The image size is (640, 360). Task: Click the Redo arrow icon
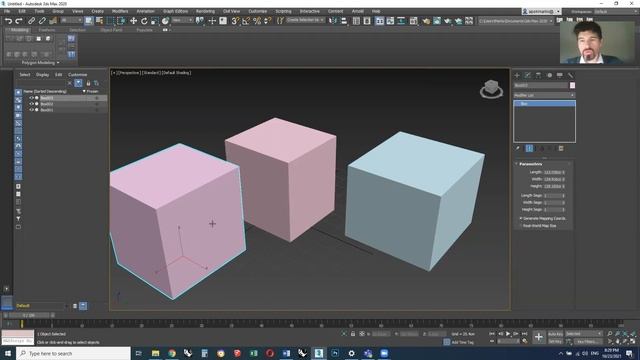(x=19, y=21)
